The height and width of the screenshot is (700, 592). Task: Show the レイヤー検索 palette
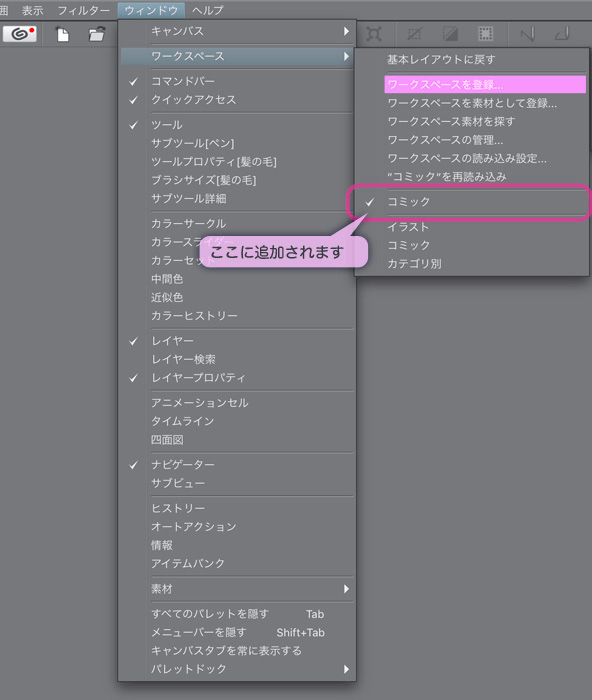click(238, 359)
